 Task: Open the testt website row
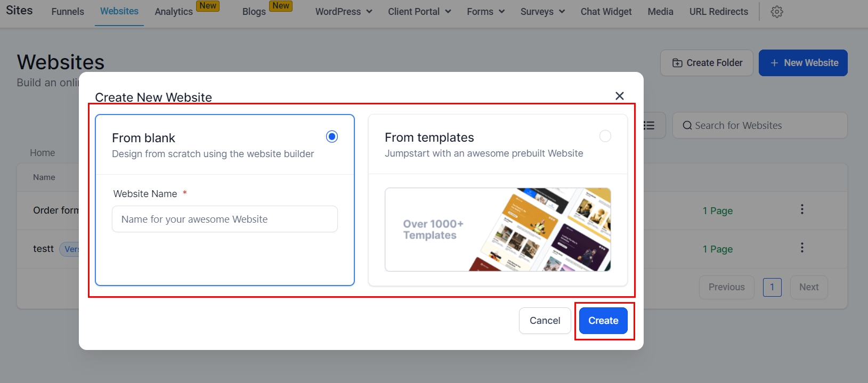(x=43, y=249)
